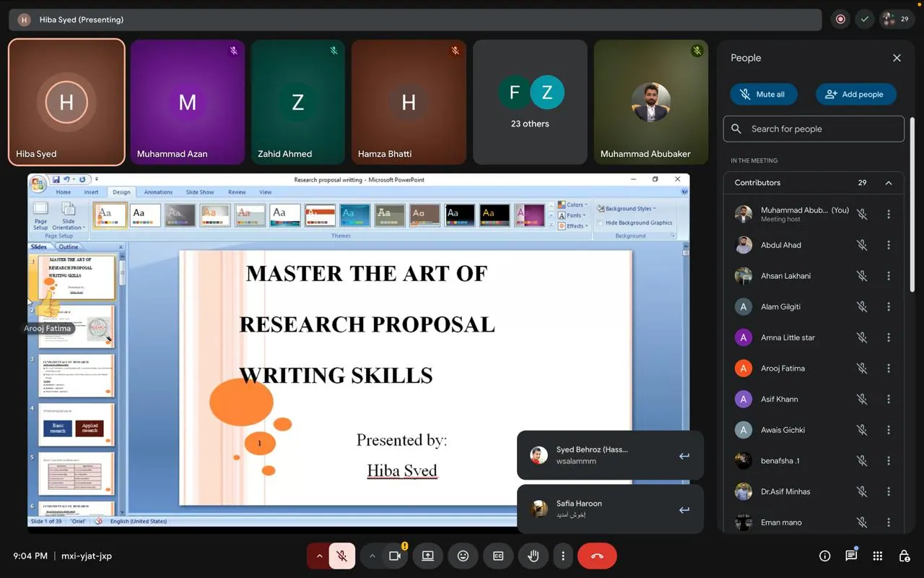
Task: Toggle closed captions button
Action: click(498, 556)
